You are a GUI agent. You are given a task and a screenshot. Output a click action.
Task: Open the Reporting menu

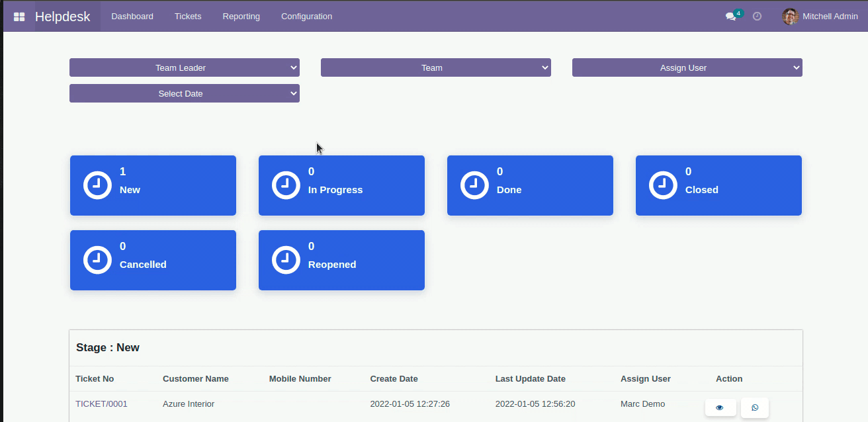point(241,17)
